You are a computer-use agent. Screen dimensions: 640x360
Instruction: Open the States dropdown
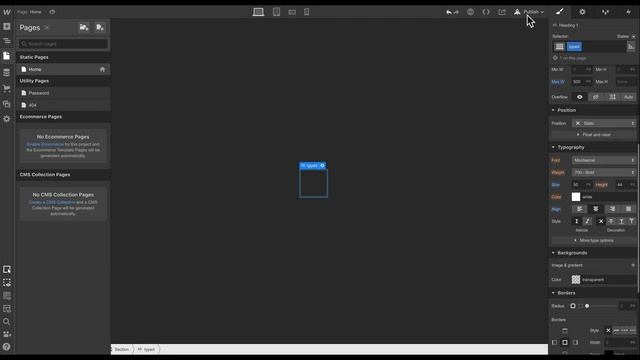pyautogui.click(x=626, y=36)
